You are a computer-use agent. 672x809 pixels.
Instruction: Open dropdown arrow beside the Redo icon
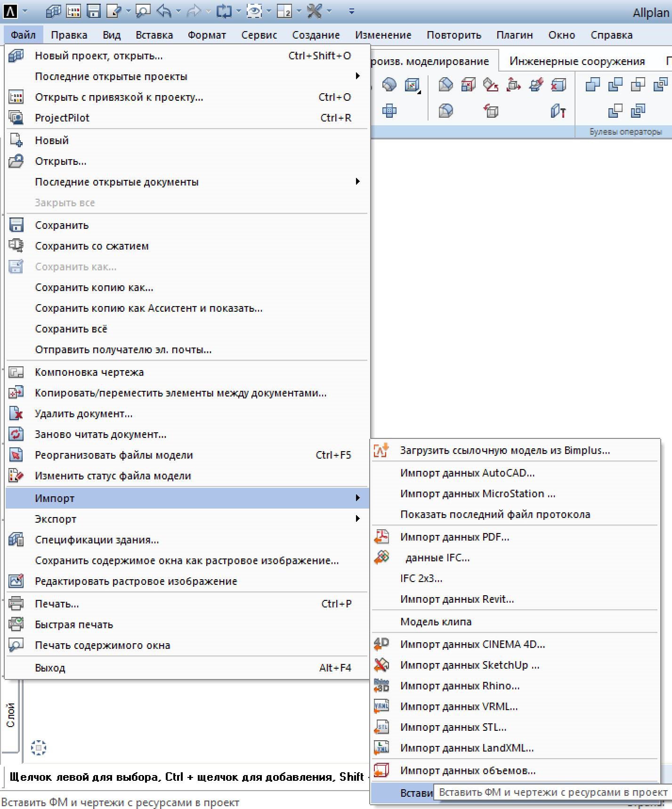208,11
